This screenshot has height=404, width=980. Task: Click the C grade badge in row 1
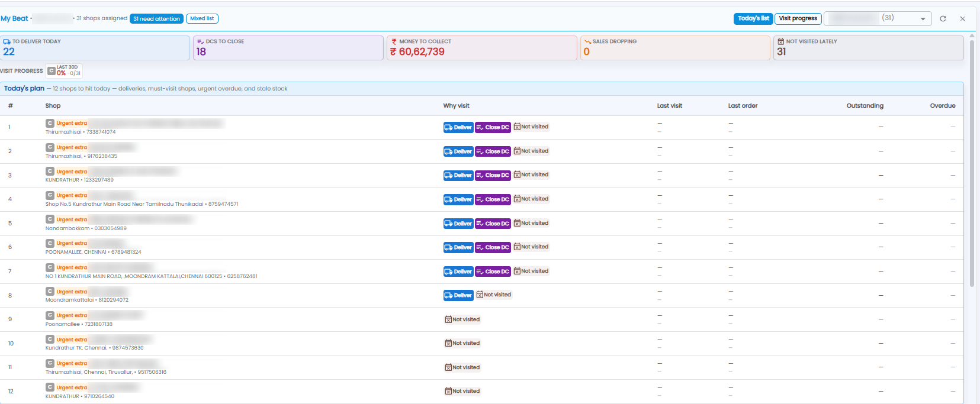point(50,123)
